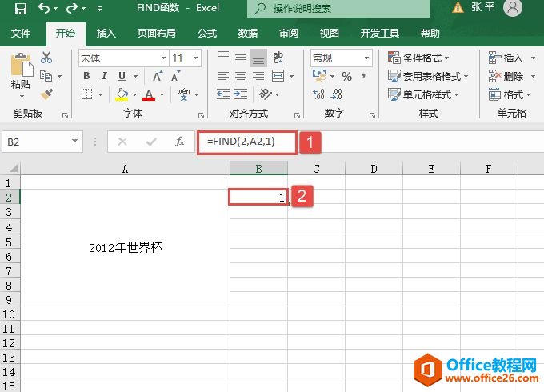
Task: Open the 文件 menu
Action: pyautogui.click(x=21, y=34)
